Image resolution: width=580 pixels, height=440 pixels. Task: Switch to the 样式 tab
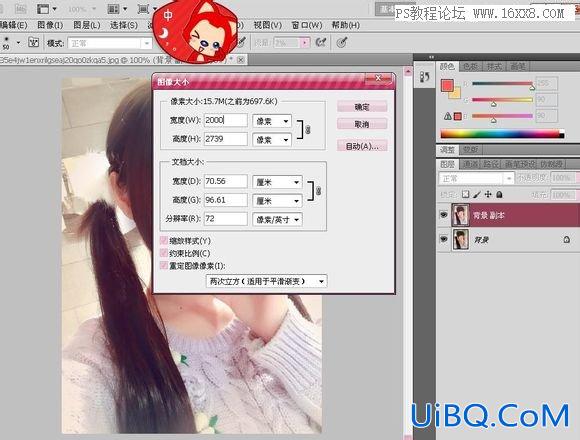click(494, 67)
